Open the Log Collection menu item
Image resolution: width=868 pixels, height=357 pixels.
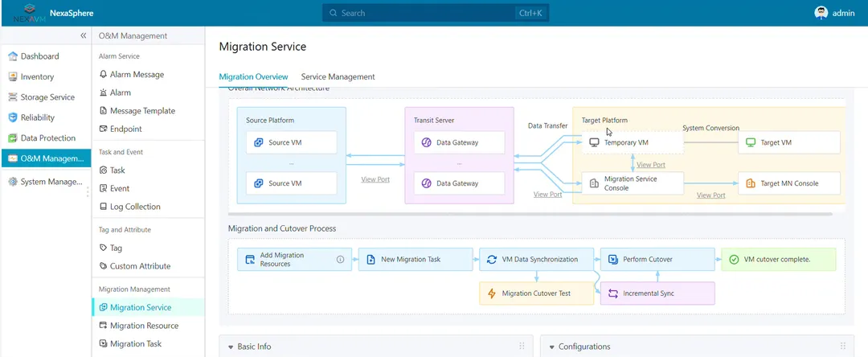pyautogui.click(x=149, y=207)
